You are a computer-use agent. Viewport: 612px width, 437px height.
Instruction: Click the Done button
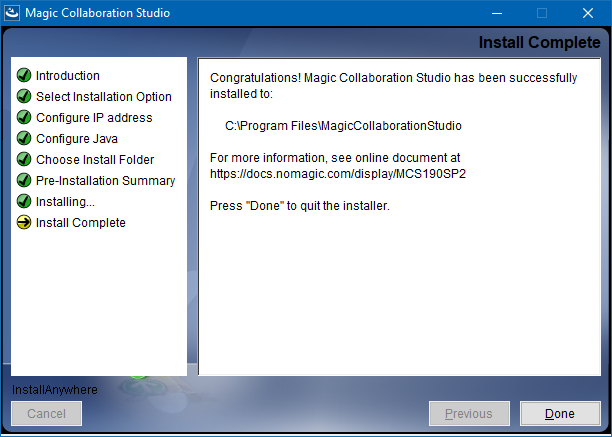pos(560,413)
